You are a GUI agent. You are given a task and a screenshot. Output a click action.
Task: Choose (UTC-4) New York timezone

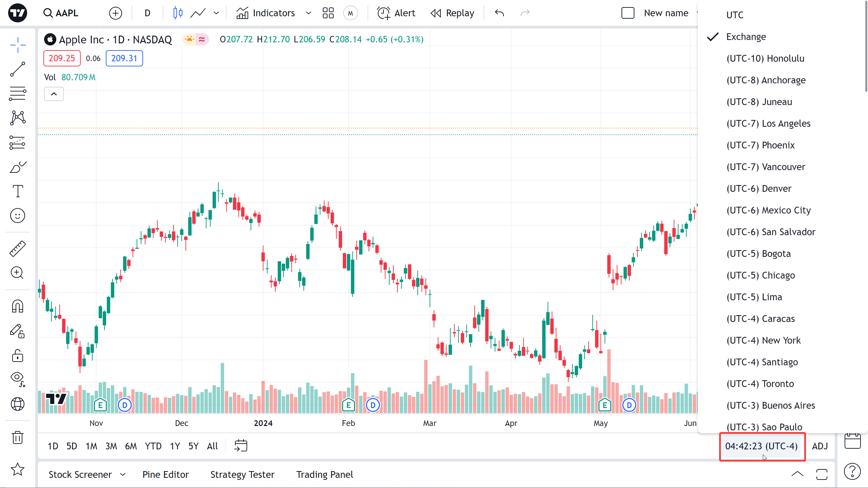763,340
